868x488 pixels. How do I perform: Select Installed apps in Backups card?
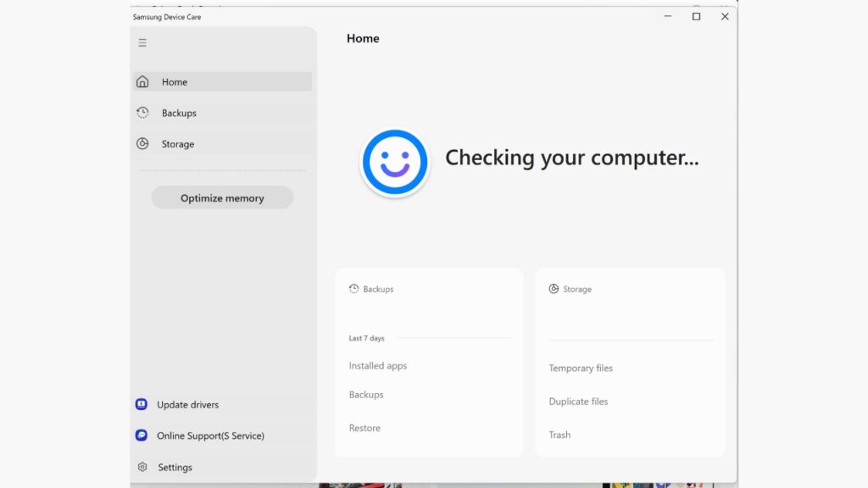coord(378,366)
